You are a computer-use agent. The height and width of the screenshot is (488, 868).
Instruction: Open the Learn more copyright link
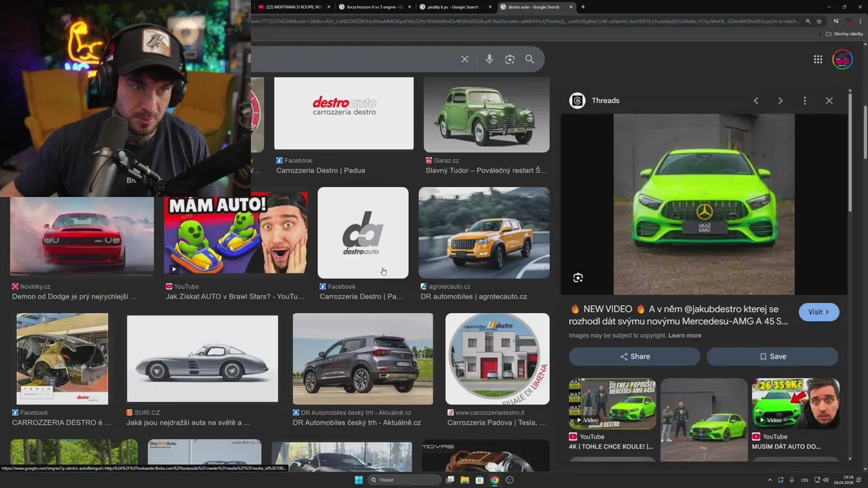[685, 335]
